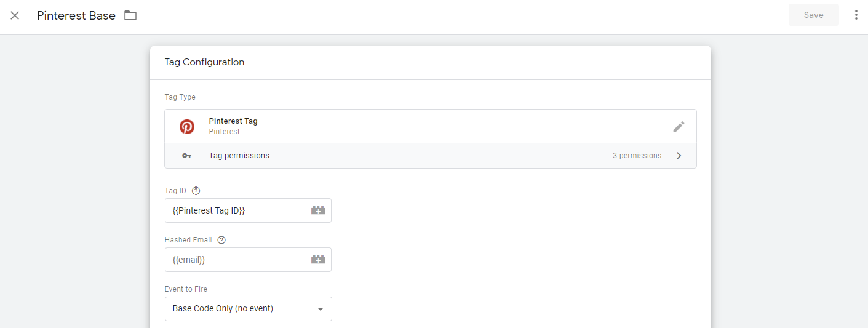Screen dimensions: 868x328
Task: Click the pencil icon to edit tag type
Action: click(679, 127)
